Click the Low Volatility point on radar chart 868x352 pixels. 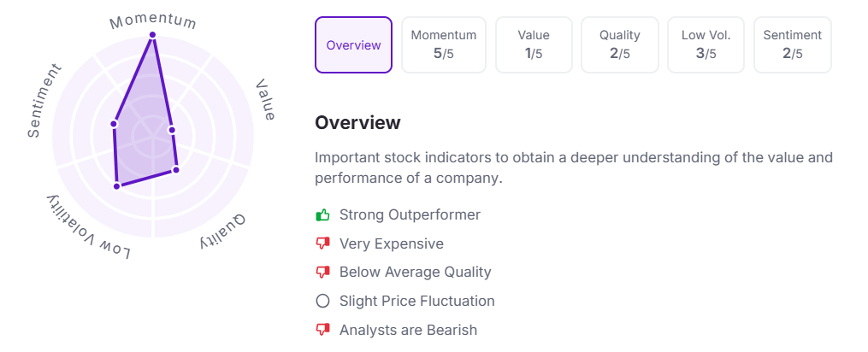[116, 186]
